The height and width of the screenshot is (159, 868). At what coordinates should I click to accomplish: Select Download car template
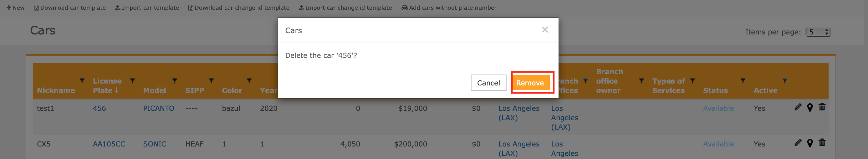[x=70, y=8]
